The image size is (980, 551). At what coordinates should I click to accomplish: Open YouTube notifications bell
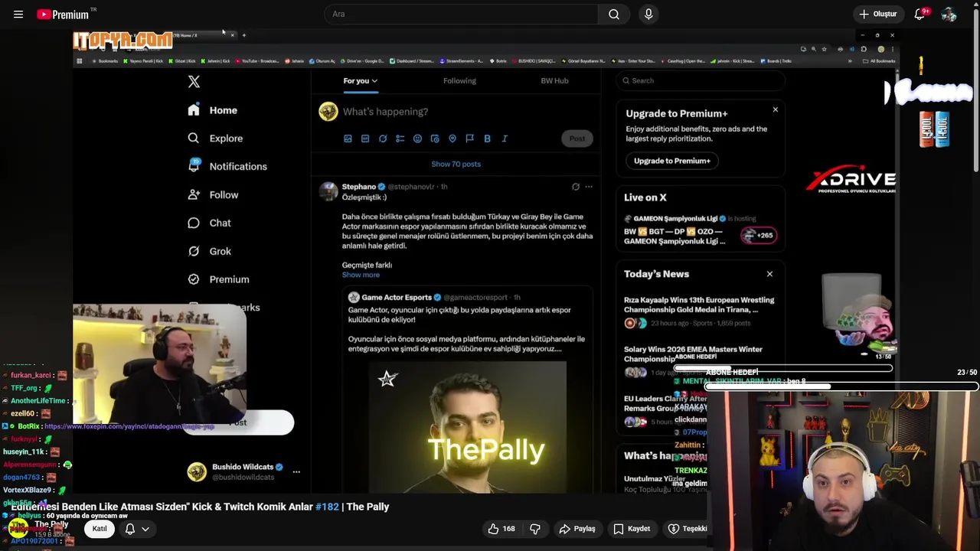click(920, 14)
